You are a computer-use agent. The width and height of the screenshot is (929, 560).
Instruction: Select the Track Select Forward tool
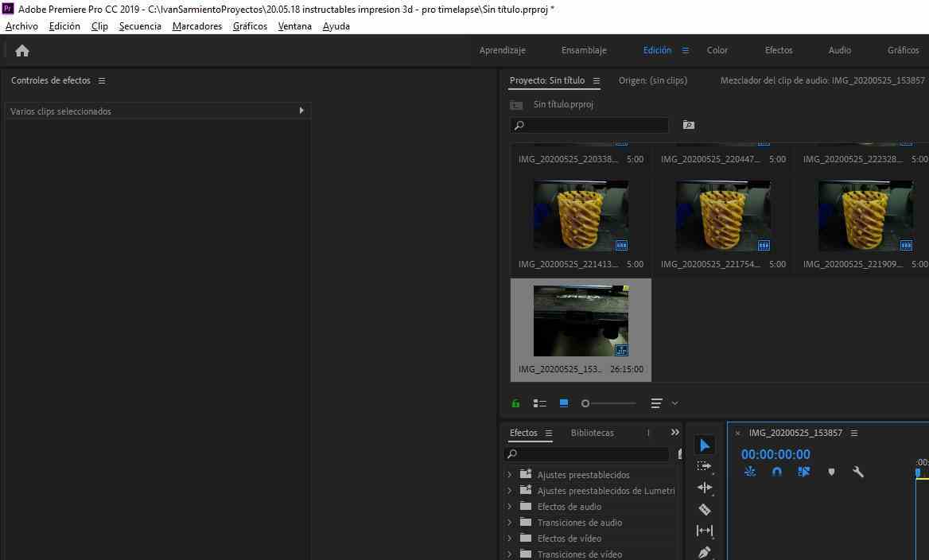704,466
